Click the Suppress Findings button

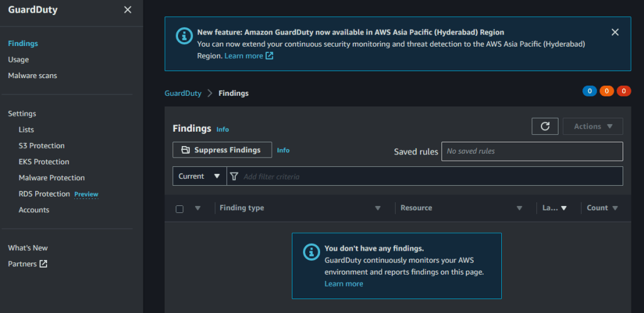[221, 150]
